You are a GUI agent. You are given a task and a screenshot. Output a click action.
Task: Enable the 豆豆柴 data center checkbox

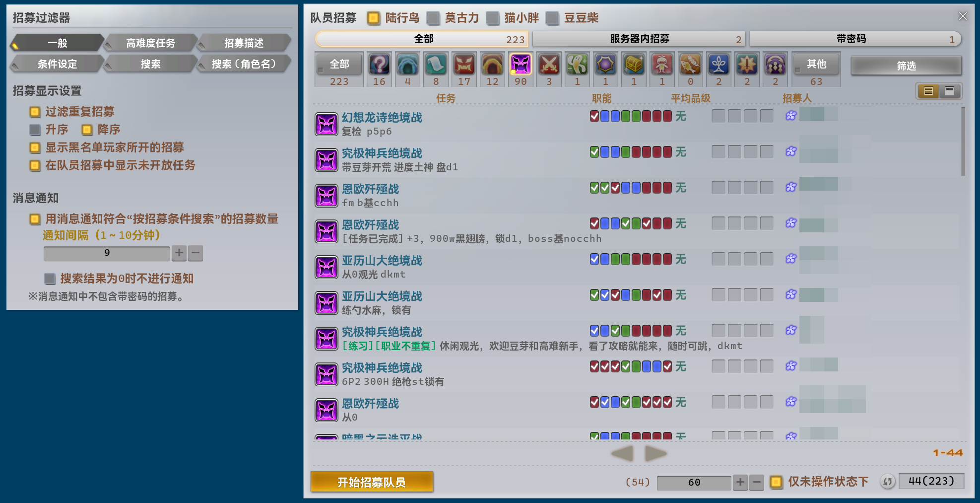pos(552,18)
